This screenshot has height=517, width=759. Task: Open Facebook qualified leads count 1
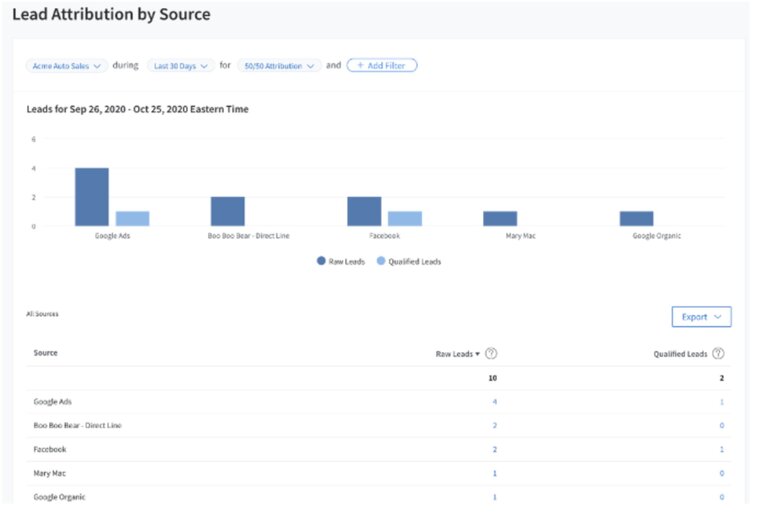(x=722, y=449)
